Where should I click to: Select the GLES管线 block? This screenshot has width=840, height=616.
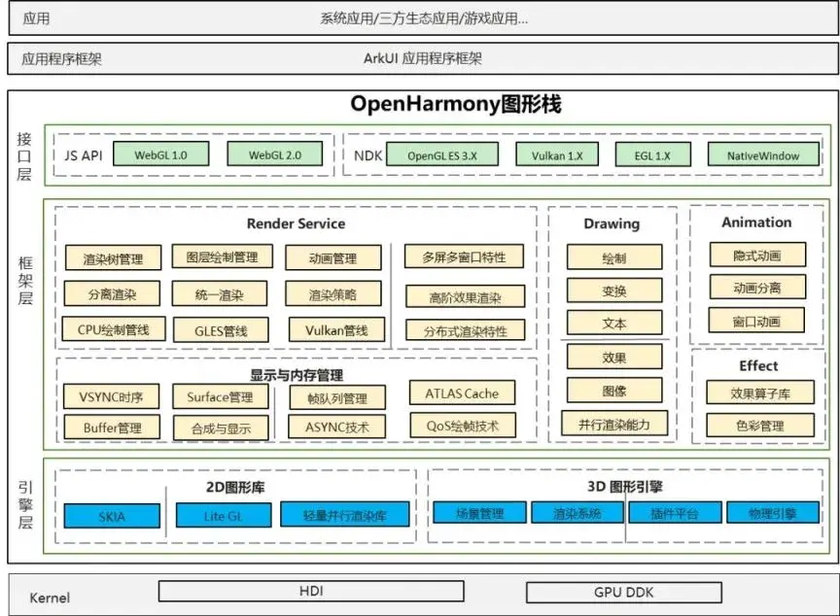221,330
